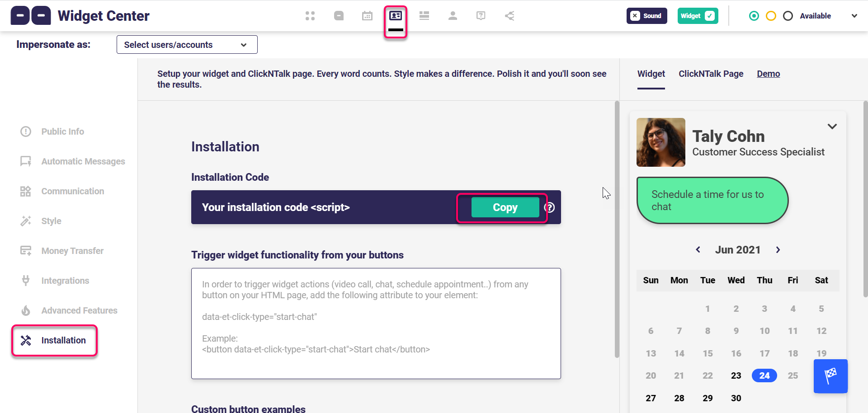Open the dashboard grid icon in the top nav

click(310, 16)
